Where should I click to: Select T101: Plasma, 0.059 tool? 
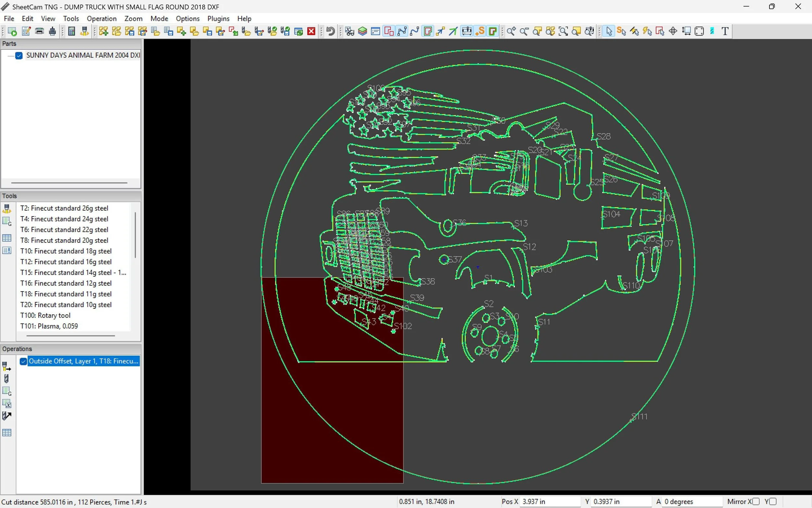tap(49, 326)
